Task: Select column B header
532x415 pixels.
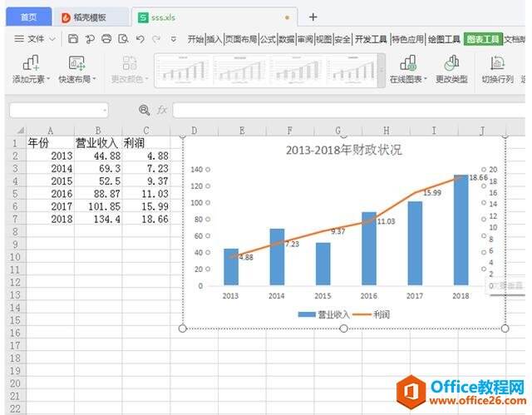Action: (x=98, y=131)
